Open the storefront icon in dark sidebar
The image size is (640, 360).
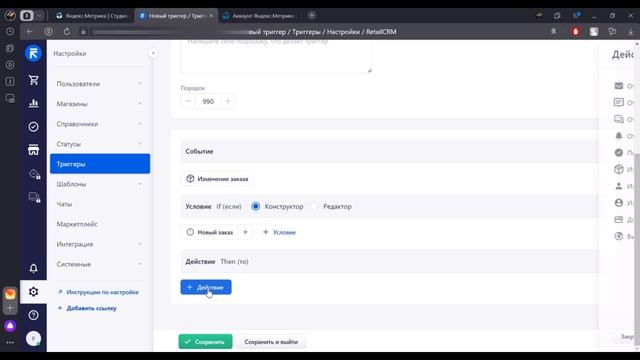coord(33,150)
